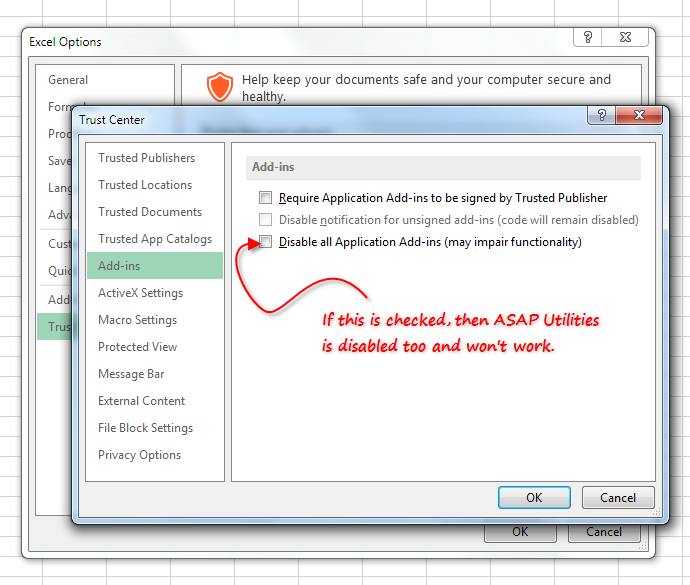Click the Excel Options help question mark icon

click(587, 37)
